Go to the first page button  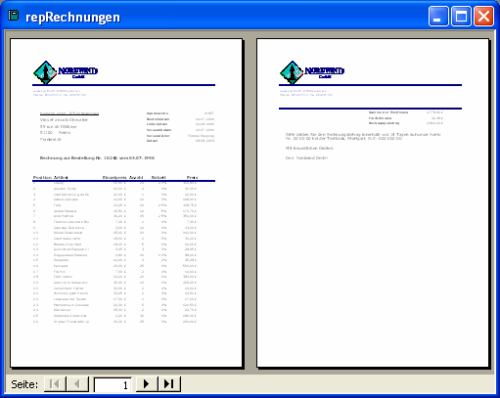coord(55,384)
